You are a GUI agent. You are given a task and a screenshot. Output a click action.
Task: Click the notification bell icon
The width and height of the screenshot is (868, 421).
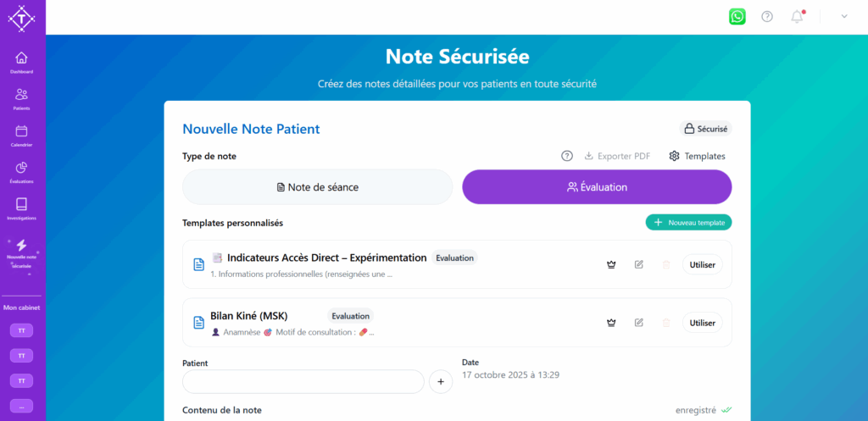click(x=797, y=16)
